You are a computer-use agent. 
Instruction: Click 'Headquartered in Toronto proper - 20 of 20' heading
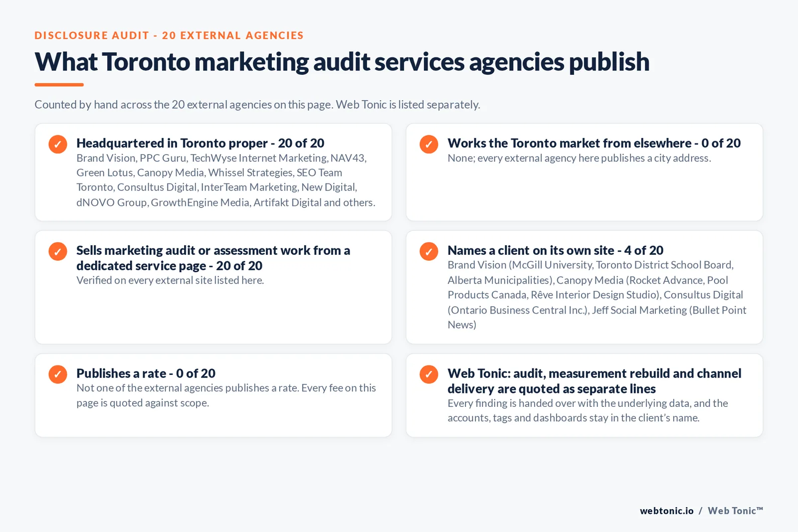[x=200, y=143]
